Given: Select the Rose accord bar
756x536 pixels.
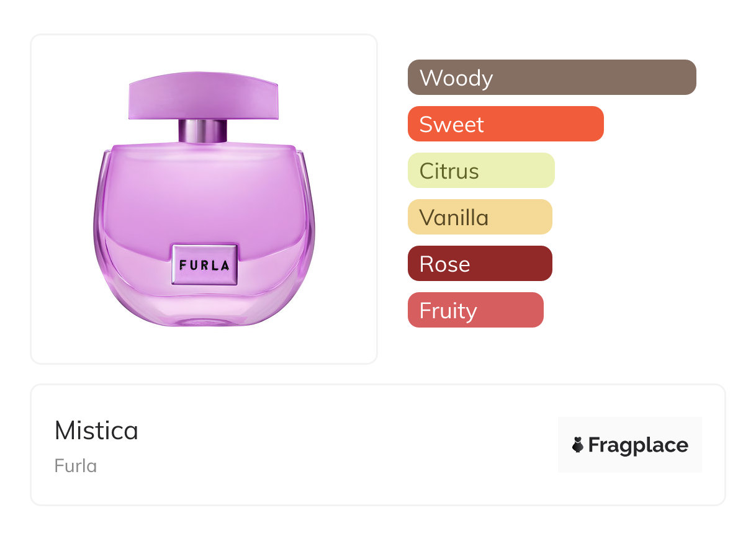Looking at the screenshot, I should [x=480, y=264].
